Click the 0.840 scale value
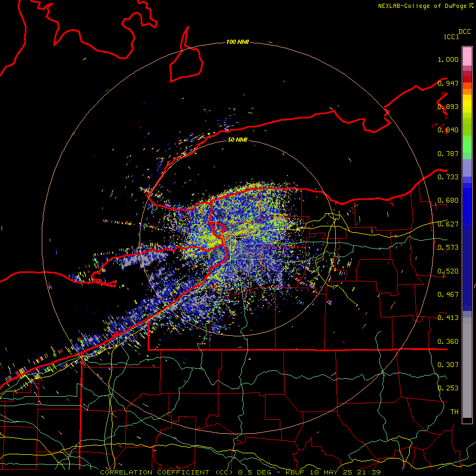 point(448,130)
